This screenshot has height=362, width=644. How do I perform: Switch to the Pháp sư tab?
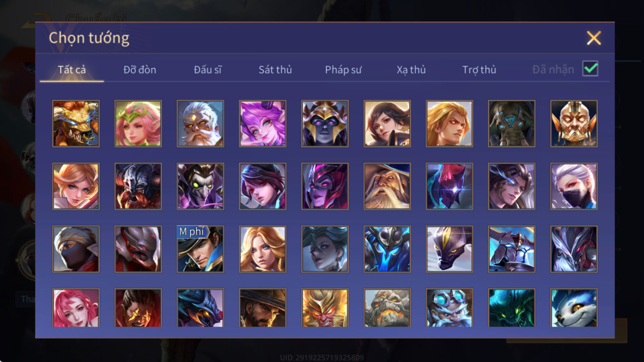[x=343, y=70]
